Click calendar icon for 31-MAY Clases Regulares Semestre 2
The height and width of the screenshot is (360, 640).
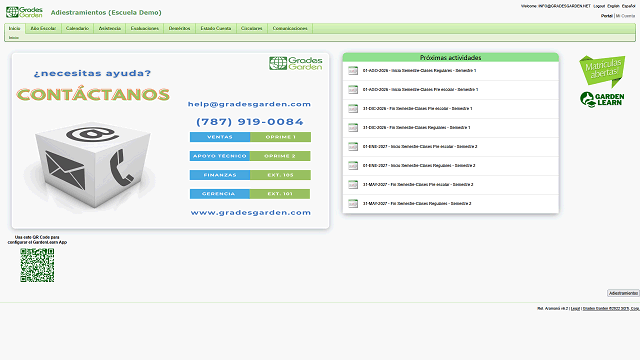[353, 203]
